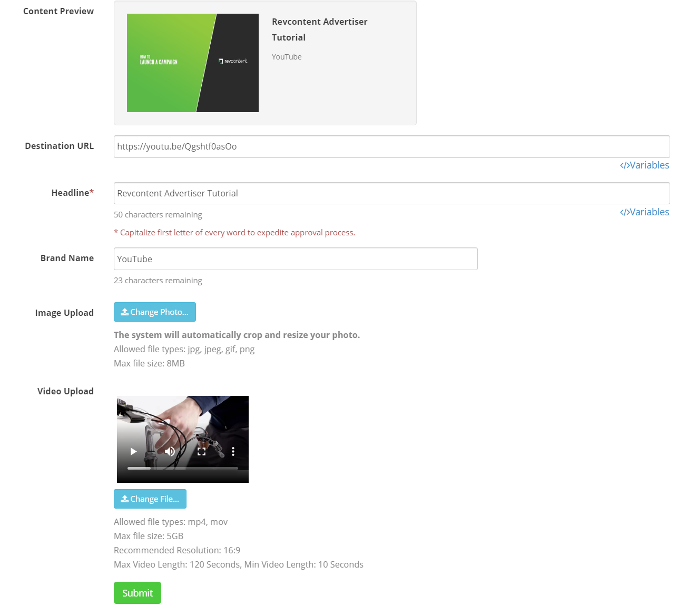Focus the Destination URL input field
The image size is (677, 616).
pos(392,146)
